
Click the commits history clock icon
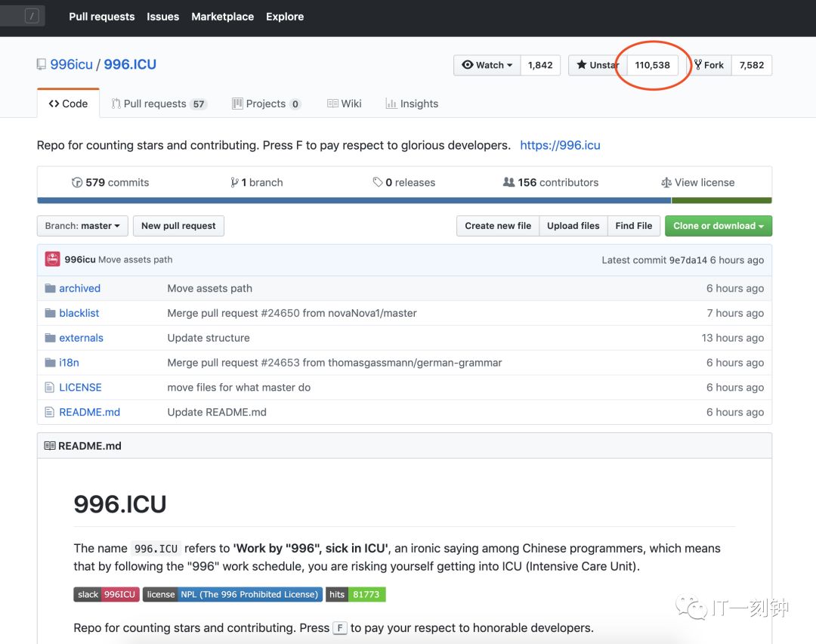77,182
